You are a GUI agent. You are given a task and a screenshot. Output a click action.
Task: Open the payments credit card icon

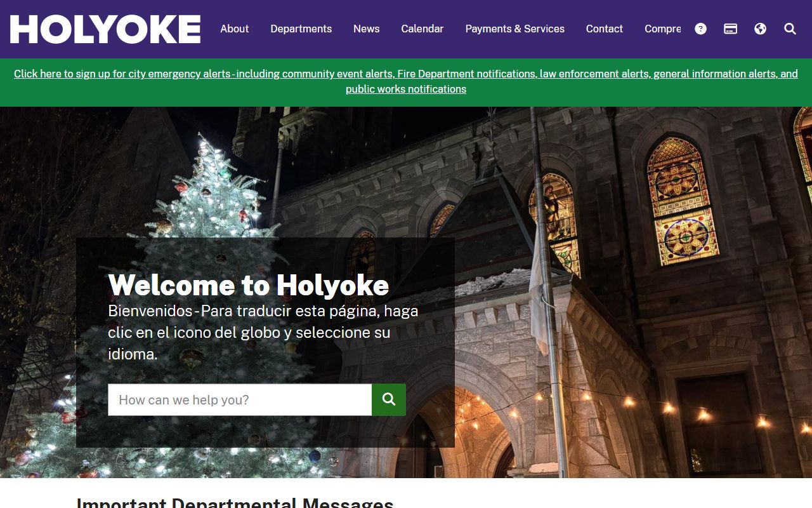click(x=730, y=29)
